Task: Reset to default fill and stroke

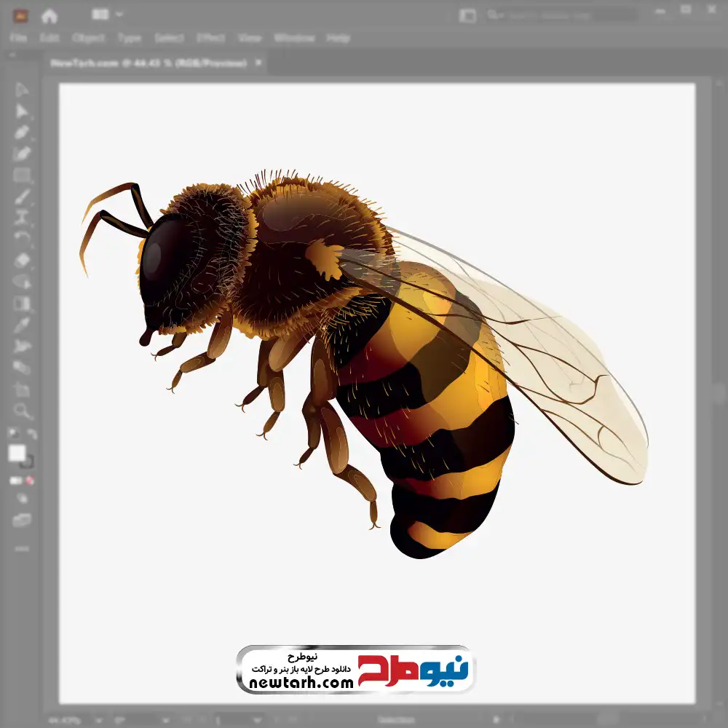Action: click(12, 435)
